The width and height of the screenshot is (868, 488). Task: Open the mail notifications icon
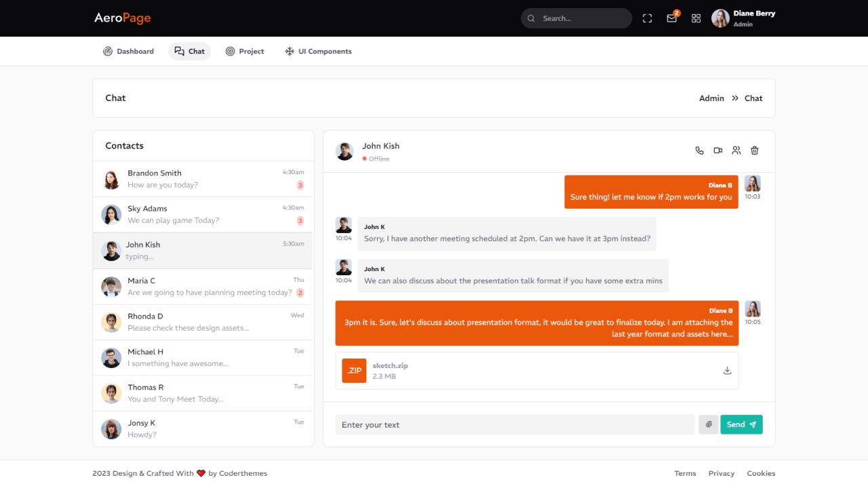(671, 18)
